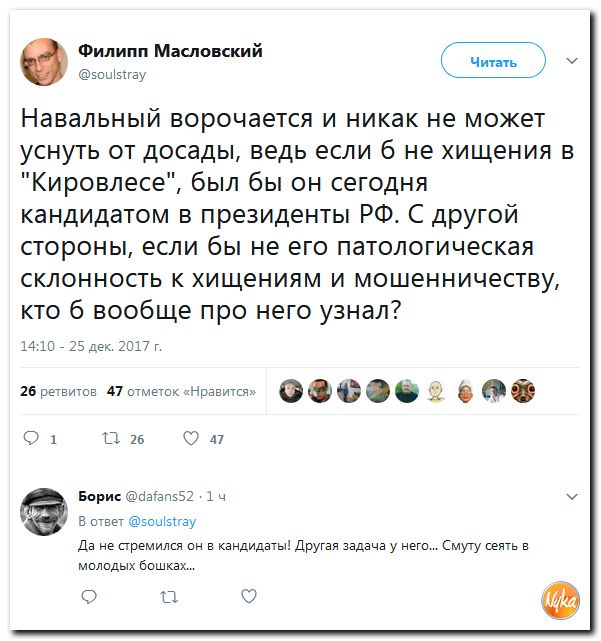
Task: Click the first liker avatar in the row
Action: pos(290,391)
